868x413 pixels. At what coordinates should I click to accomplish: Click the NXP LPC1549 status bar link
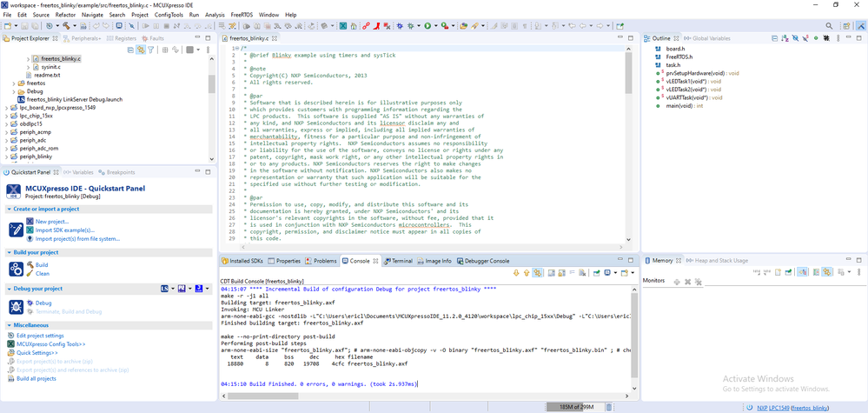coord(773,408)
